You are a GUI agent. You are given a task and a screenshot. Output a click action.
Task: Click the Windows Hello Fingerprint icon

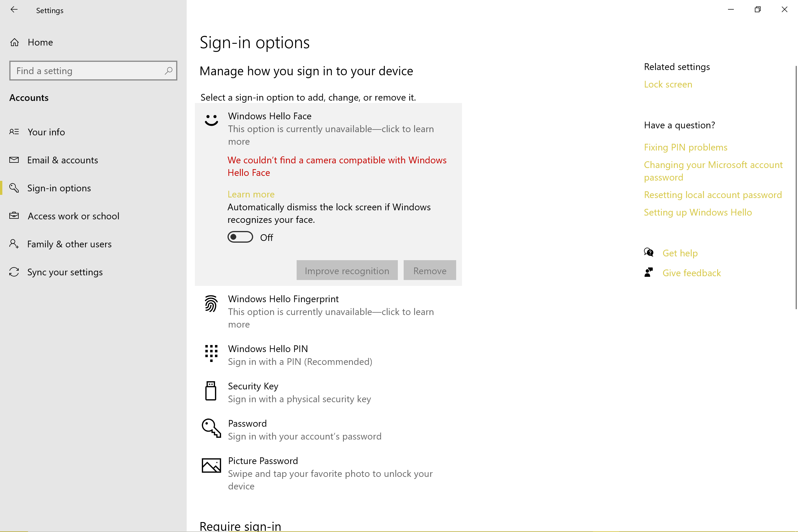tap(211, 303)
